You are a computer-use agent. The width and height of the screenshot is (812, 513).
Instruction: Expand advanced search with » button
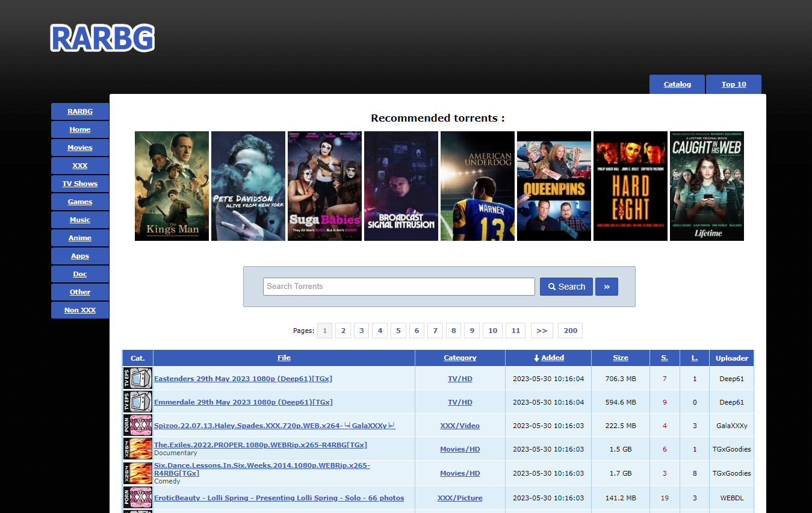(x=607, y=287)
